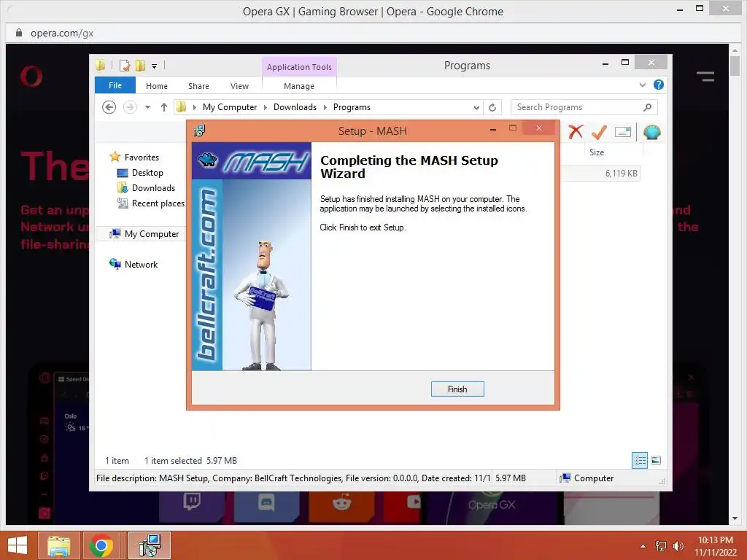Go up one folder level arrow

(x=164, y=107)
